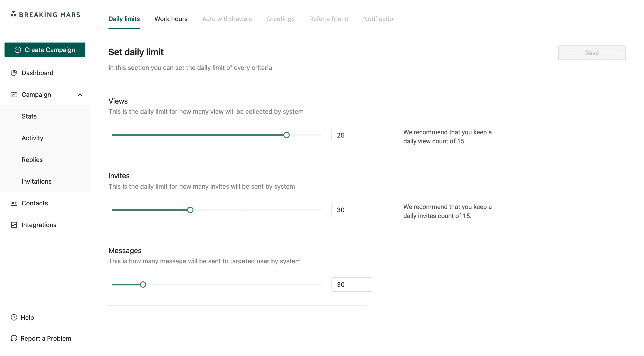Image resolution: width=644 pixels, height=356 pixels.
Task: Switch to the Work hours tab
Action: (171, 19)
